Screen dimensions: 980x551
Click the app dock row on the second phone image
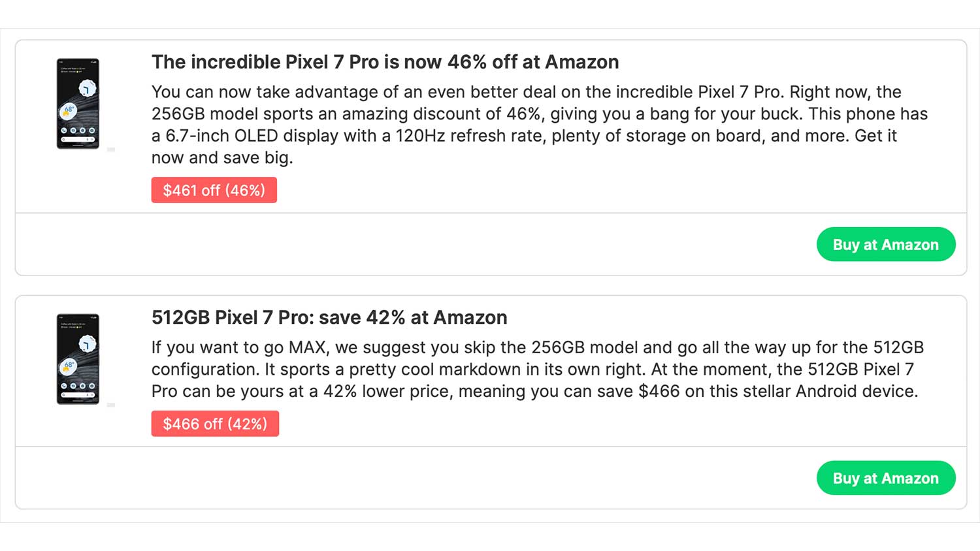click(78, 386)
